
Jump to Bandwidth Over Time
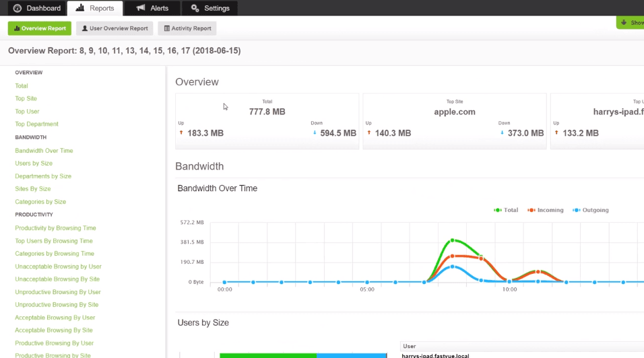[x=44, y=151]
